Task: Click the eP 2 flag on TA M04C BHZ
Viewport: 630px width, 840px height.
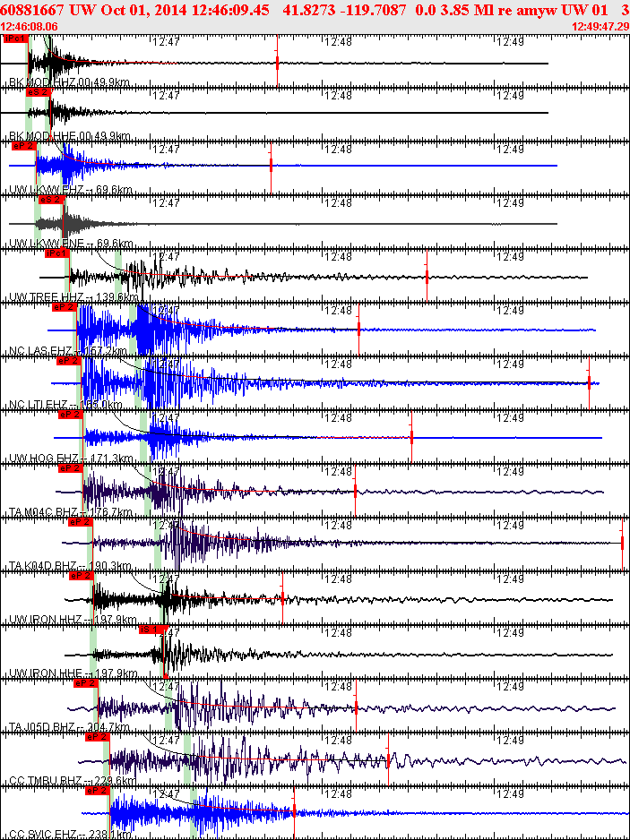Action: (x=70, y=468)
